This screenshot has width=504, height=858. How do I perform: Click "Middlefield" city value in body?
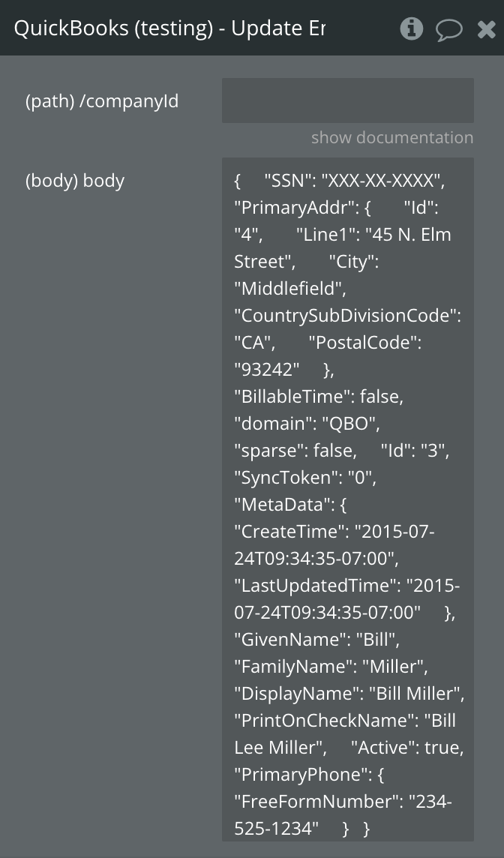pyautogui.click(x=289, y=289)
